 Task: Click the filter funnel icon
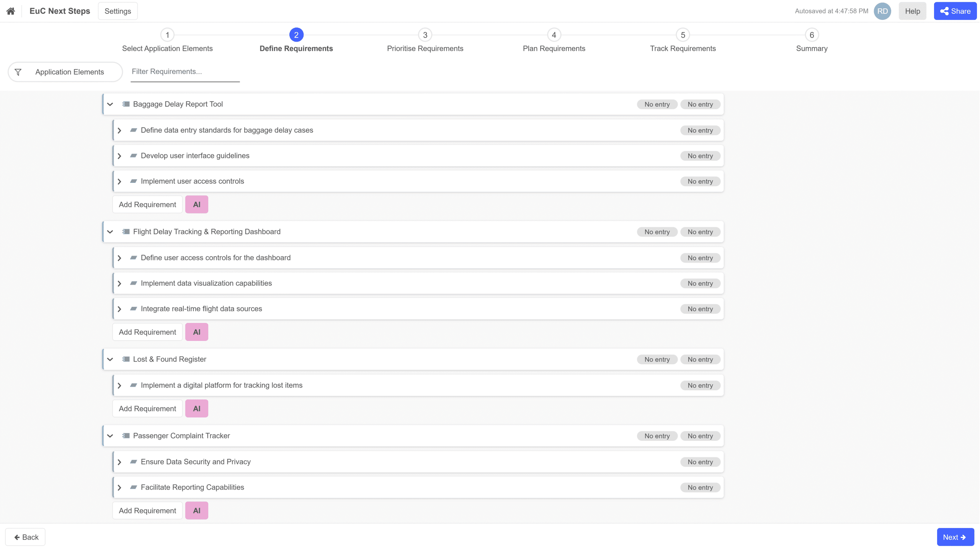[x=18, y=72]
